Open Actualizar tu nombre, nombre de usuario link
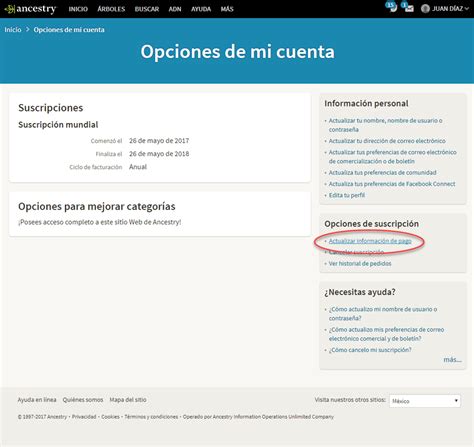Image resolution: width=474 pixels, height=447 pixels. point(385,125)
